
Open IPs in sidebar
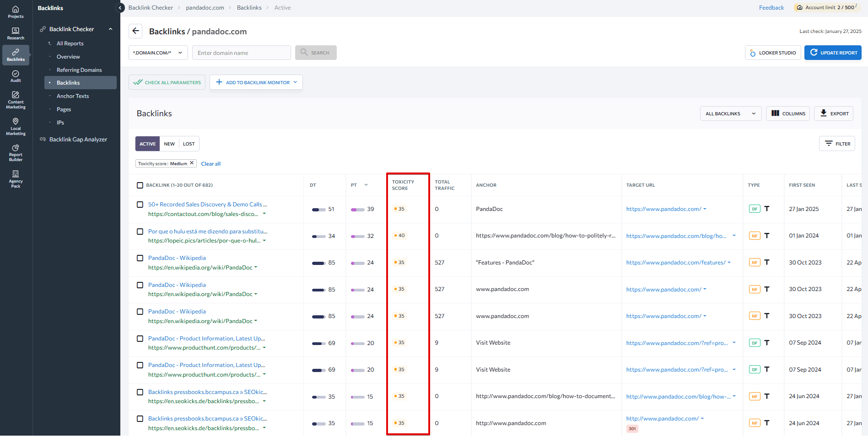click(60, 123)
